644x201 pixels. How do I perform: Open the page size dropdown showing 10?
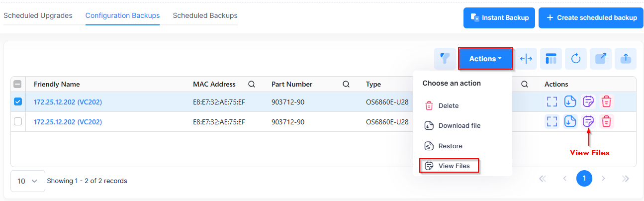click(27, 181)
